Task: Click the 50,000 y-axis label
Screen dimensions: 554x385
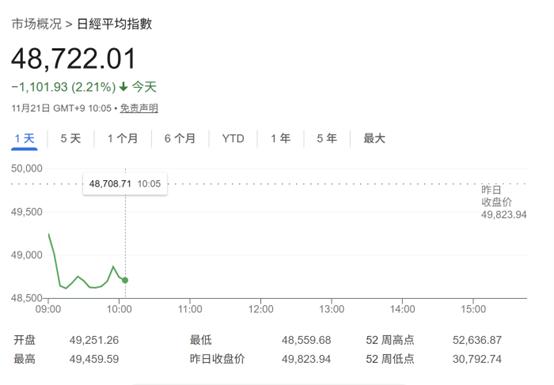Action: click(x=27, y=168)
